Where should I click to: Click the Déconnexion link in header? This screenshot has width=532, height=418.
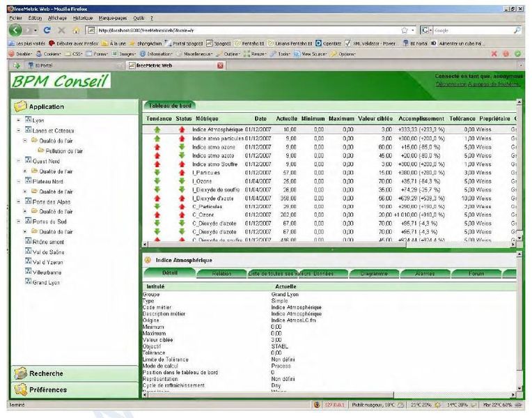point(456,84)
